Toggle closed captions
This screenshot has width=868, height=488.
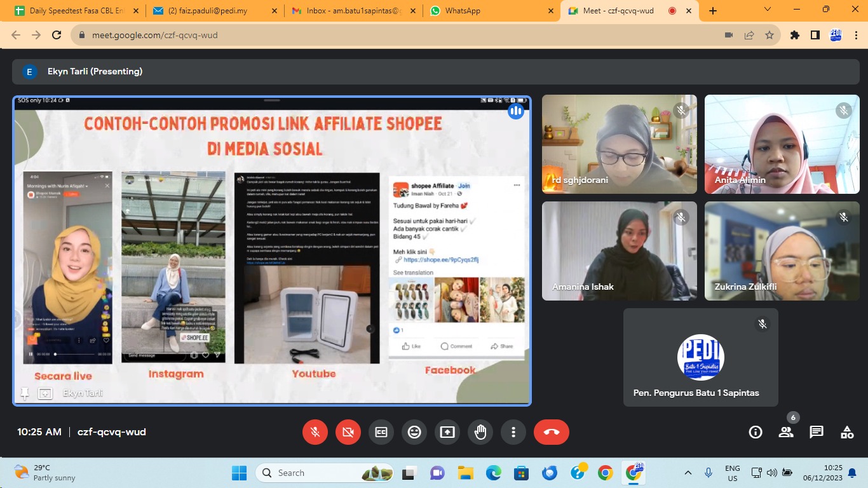click(x=381, y=432)
